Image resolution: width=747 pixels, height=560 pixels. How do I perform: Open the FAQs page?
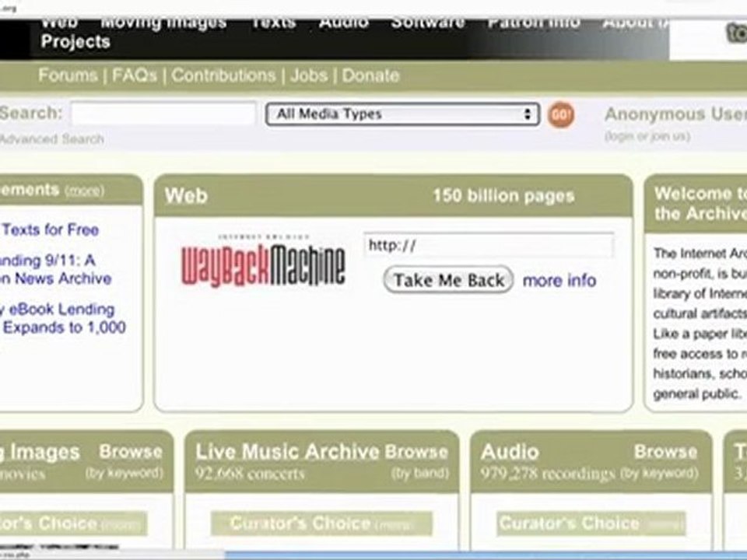coord(135,75)
